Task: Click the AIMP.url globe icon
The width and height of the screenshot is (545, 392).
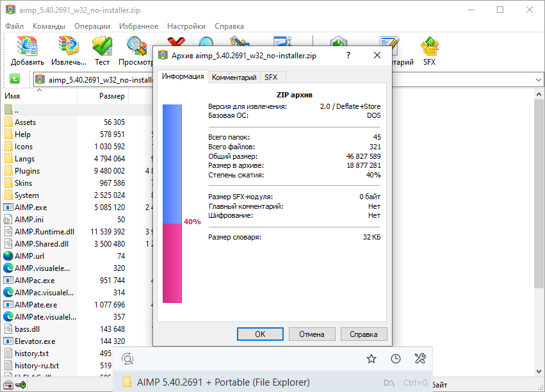Action: (8, 256)
